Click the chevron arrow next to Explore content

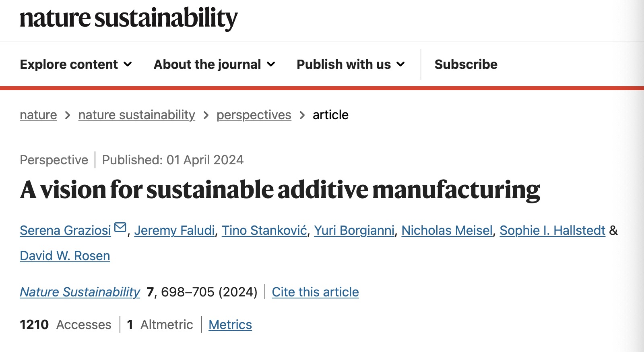pos(128,64)
